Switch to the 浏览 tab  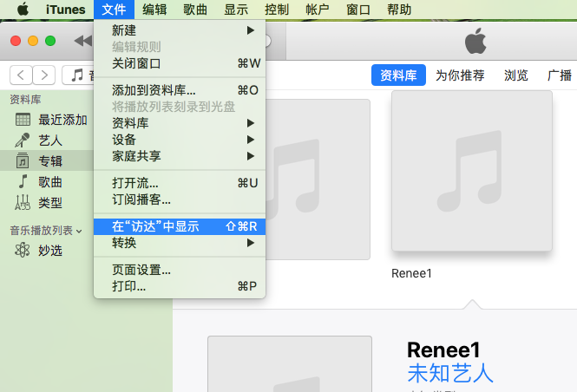[x=516, y=75]
